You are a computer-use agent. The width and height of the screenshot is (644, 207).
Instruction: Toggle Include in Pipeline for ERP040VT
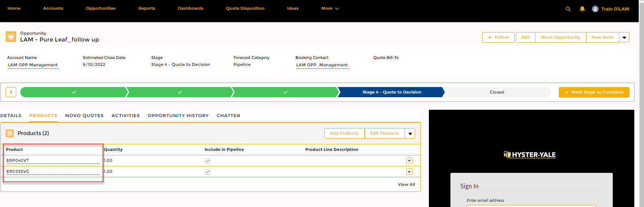207,161
